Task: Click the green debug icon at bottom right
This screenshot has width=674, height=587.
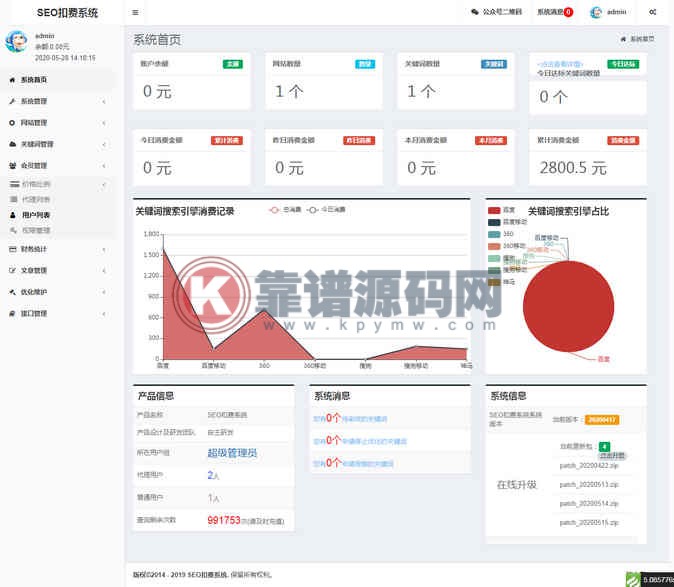Action: pyautogui.click(x=633, y=580)
